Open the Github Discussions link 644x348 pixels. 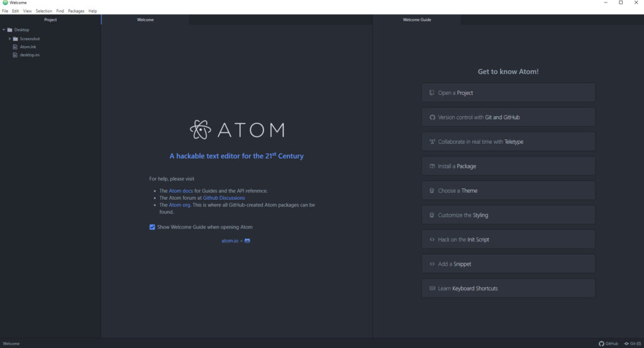coord(224,198)
